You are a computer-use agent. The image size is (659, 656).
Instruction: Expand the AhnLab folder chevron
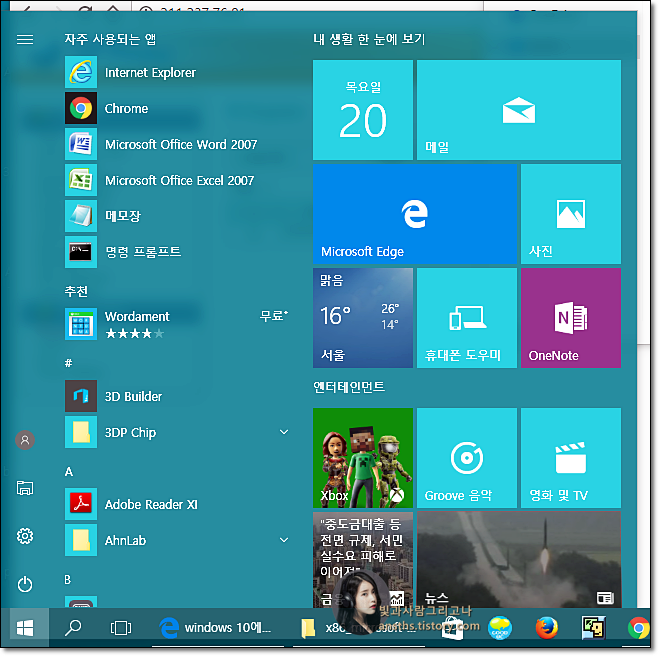(284, 540)
